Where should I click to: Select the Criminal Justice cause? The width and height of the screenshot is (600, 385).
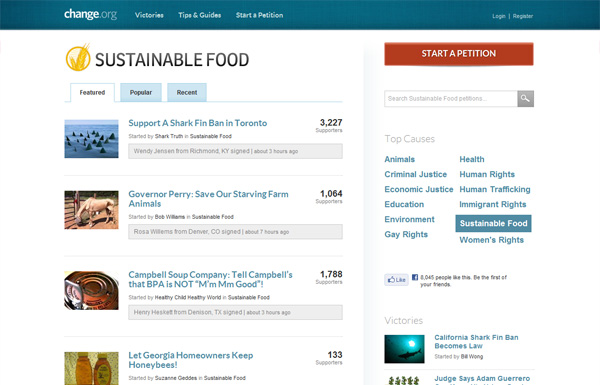click(416, 174)
